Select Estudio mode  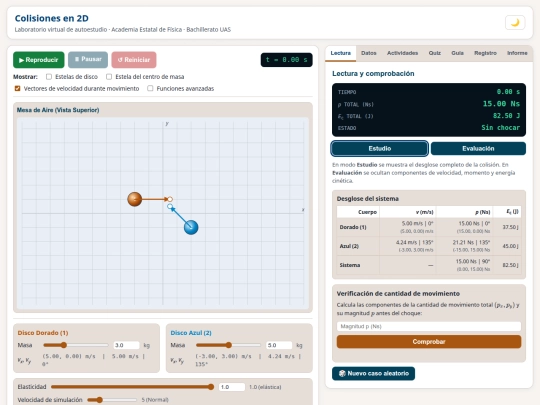click(380, 148)
